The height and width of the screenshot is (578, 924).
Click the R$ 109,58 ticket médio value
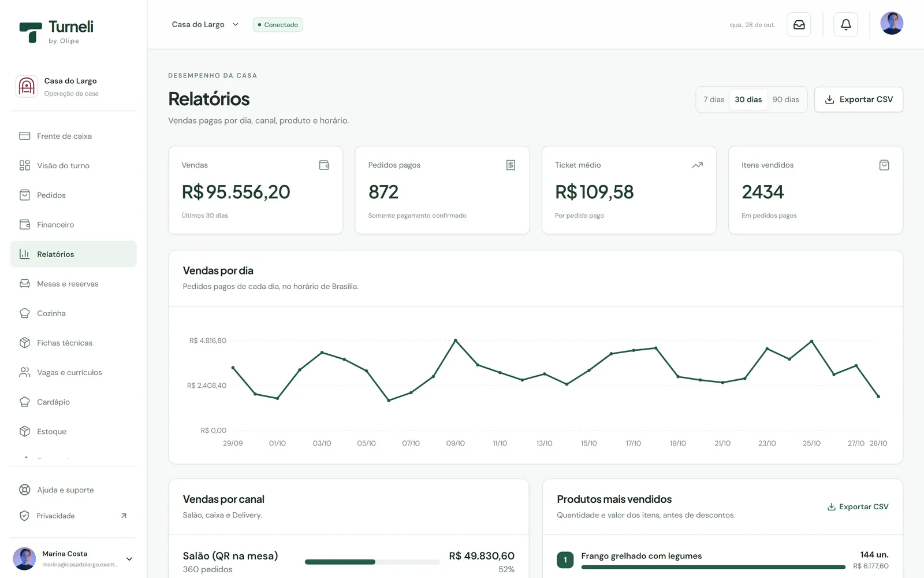pos(594,192)
